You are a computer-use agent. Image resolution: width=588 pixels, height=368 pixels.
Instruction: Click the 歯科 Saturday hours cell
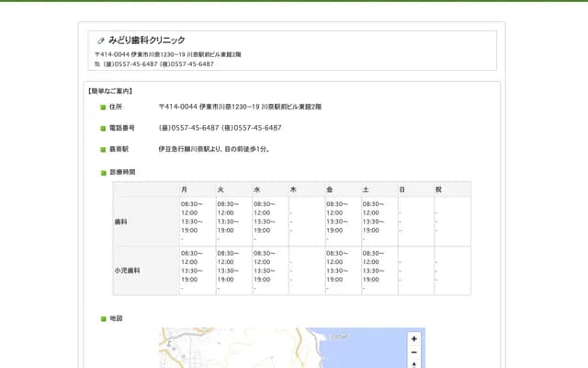(x=379, y=222)
